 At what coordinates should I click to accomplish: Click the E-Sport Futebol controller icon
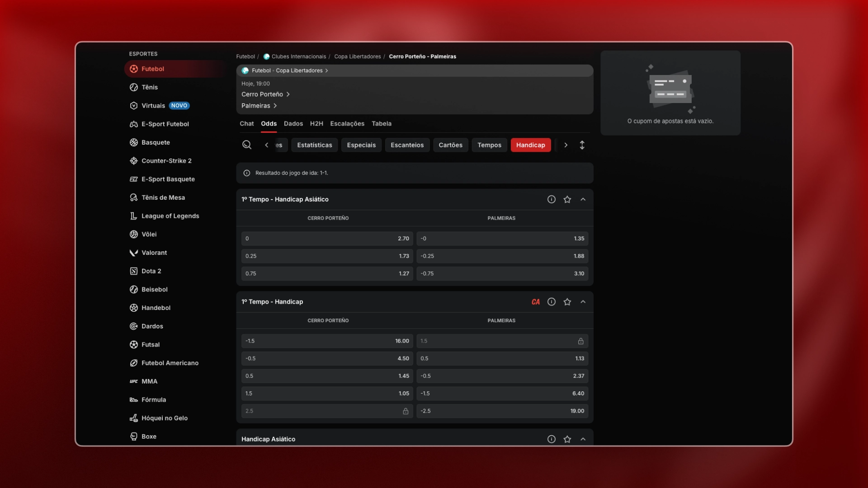click(x=134, y=124)
